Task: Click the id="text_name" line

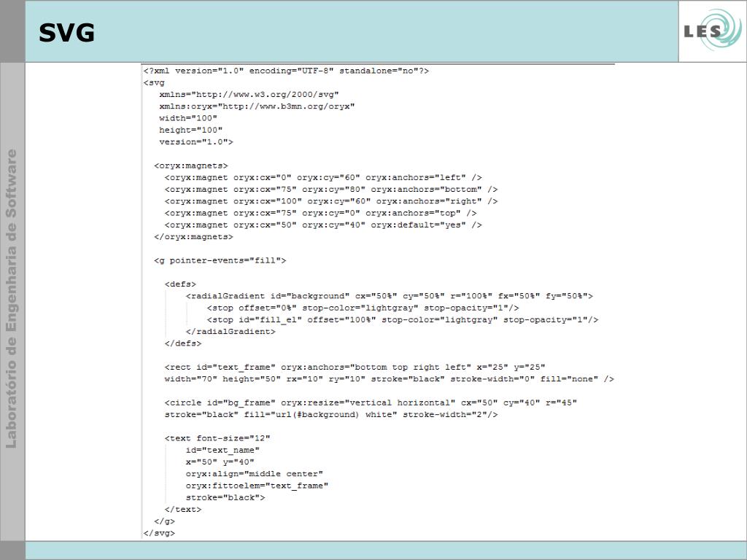Action: [x=222, y=451]
